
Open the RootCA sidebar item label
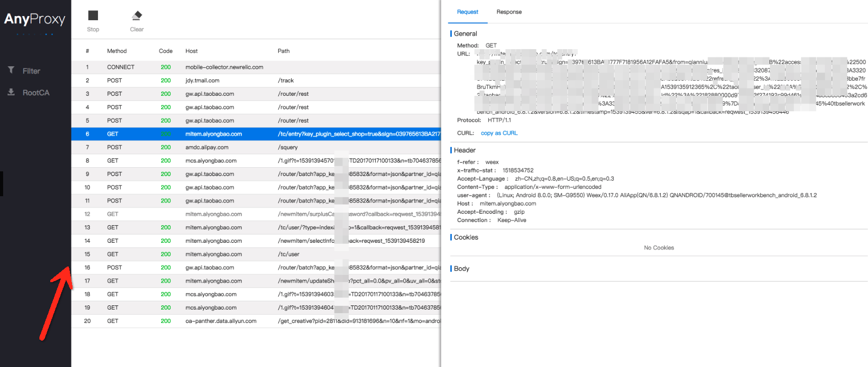[36, 93]
